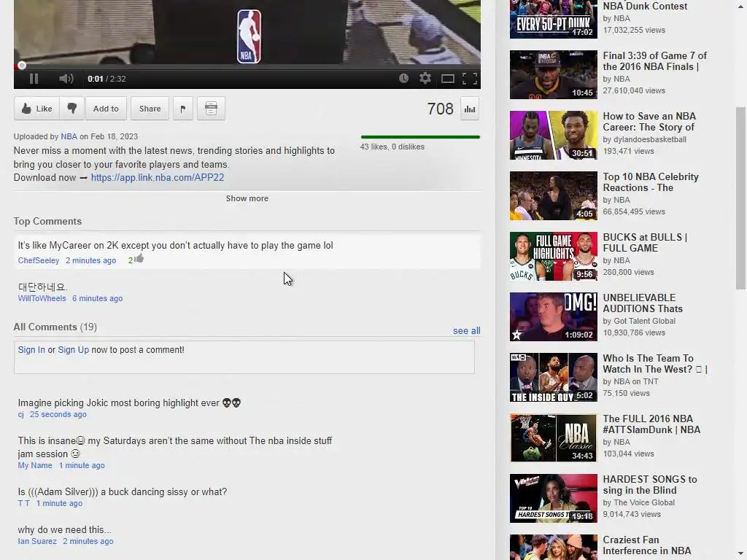Click the 708 view count
This screenshot has height=560, width=747.
pyautogui.click(x=440, y=109)
